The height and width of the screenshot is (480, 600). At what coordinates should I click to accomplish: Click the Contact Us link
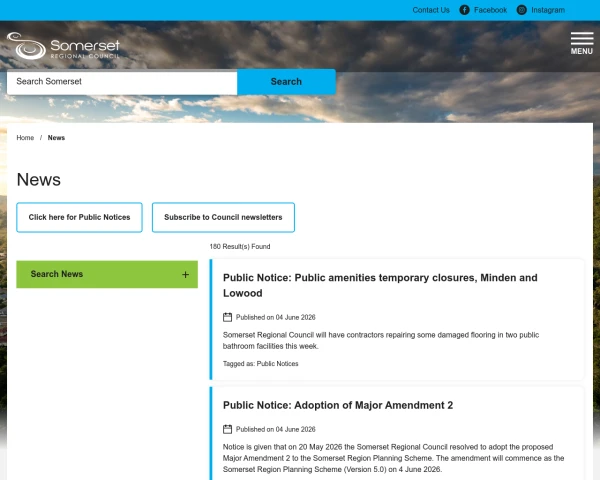[431, 10]
